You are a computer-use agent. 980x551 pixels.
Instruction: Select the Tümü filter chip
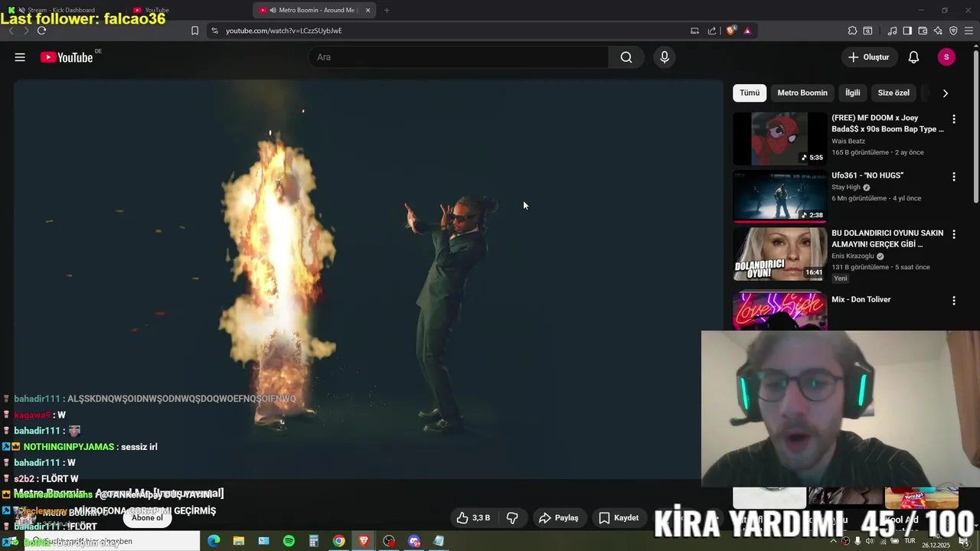coord(750,93)
